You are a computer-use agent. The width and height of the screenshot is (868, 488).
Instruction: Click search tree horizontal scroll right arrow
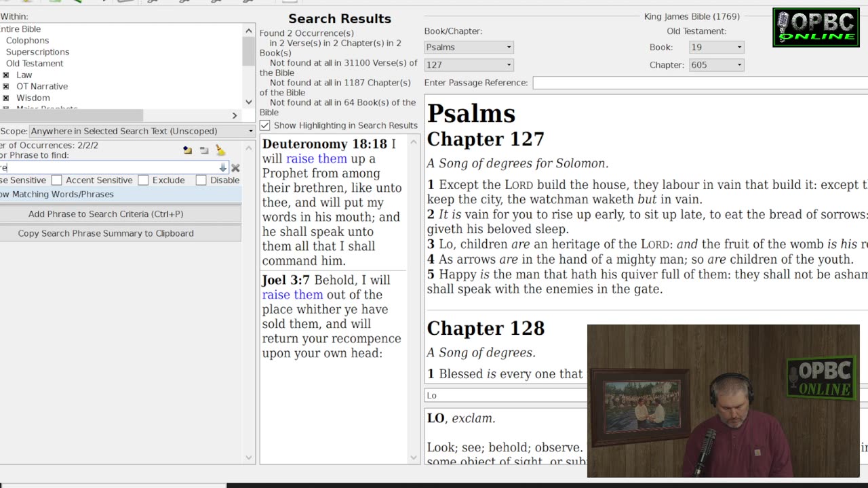point(235,116)
